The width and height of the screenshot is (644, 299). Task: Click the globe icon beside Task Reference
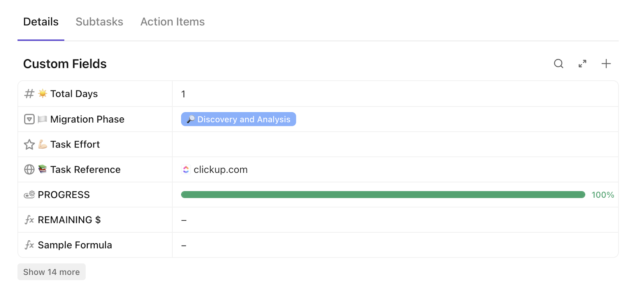(29, 170)
